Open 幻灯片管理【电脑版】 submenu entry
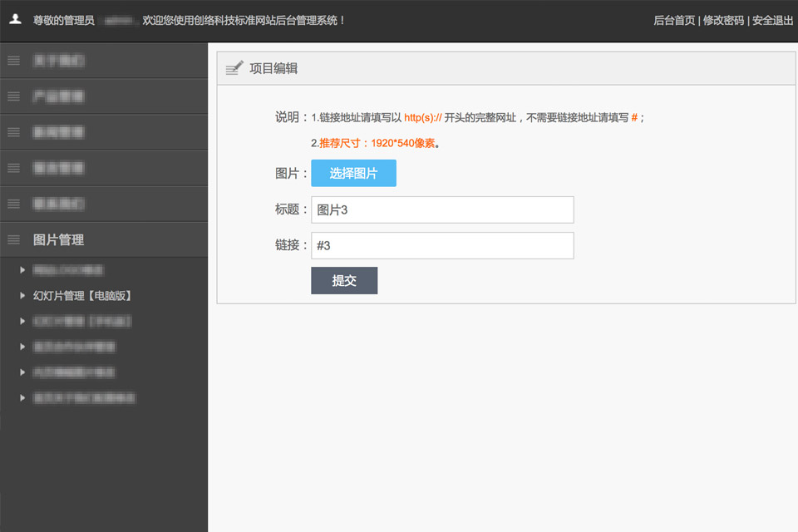798x532 pixels. click(x=82, y=295)
